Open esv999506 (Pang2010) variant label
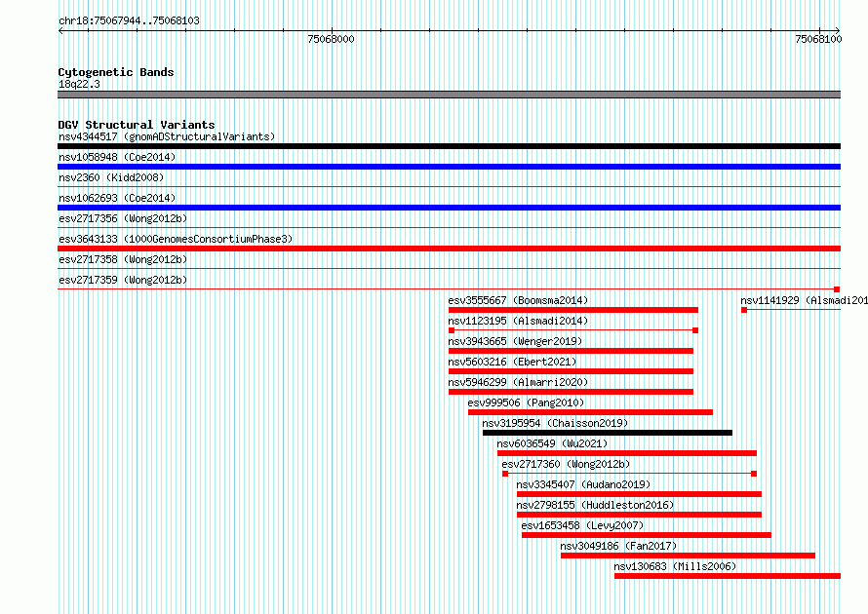 [x=526, y=403]
